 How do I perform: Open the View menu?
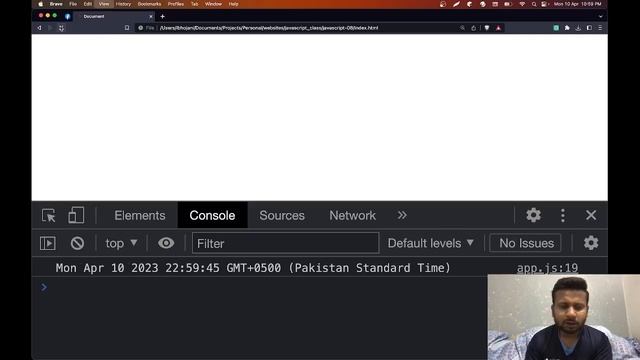click(x=104, y=4)
